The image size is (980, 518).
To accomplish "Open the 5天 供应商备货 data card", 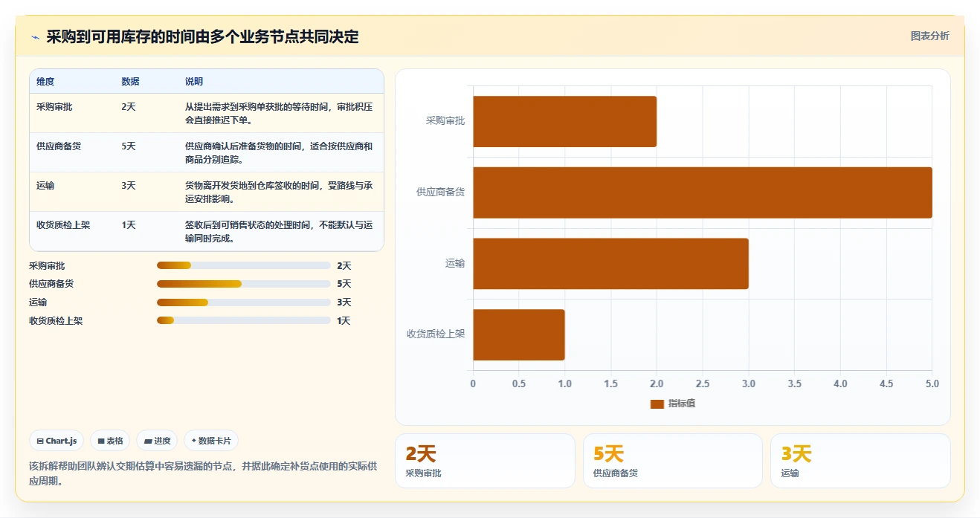I will click(673, 461).
